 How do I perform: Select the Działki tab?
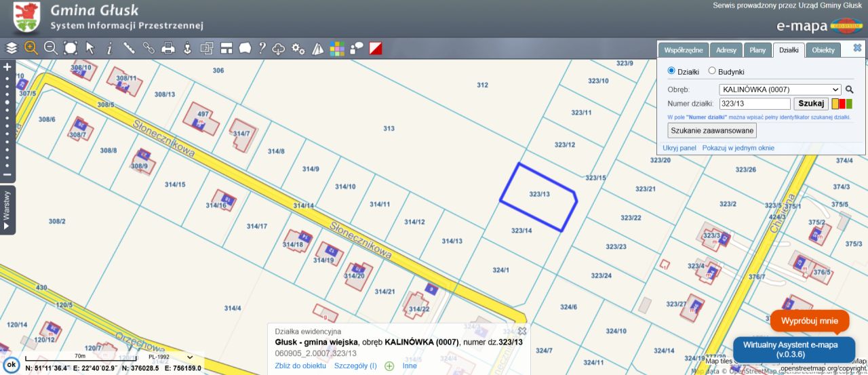(789, 50)
